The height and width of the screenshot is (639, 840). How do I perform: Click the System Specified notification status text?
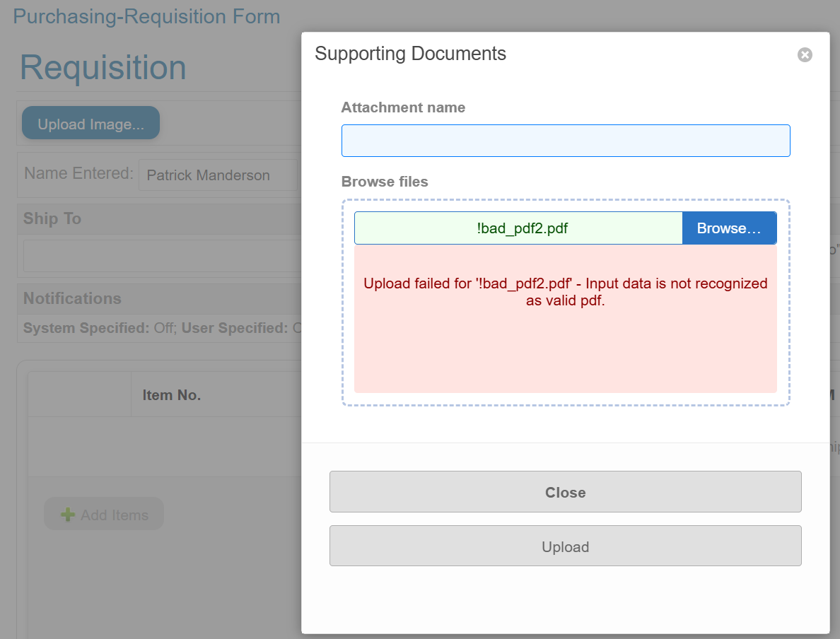coord(99,328)
